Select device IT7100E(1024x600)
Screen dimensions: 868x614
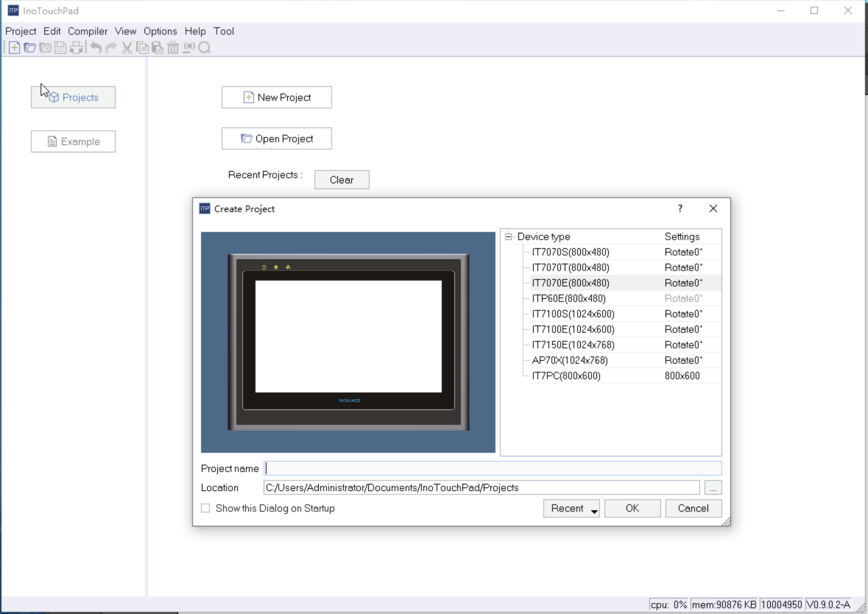pos(573,329)
